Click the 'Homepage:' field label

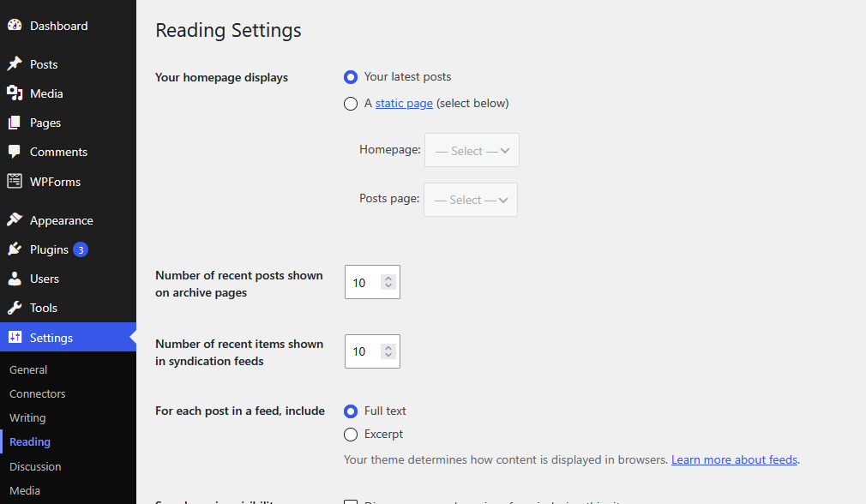pyautogui.click(x=390, y=150)
